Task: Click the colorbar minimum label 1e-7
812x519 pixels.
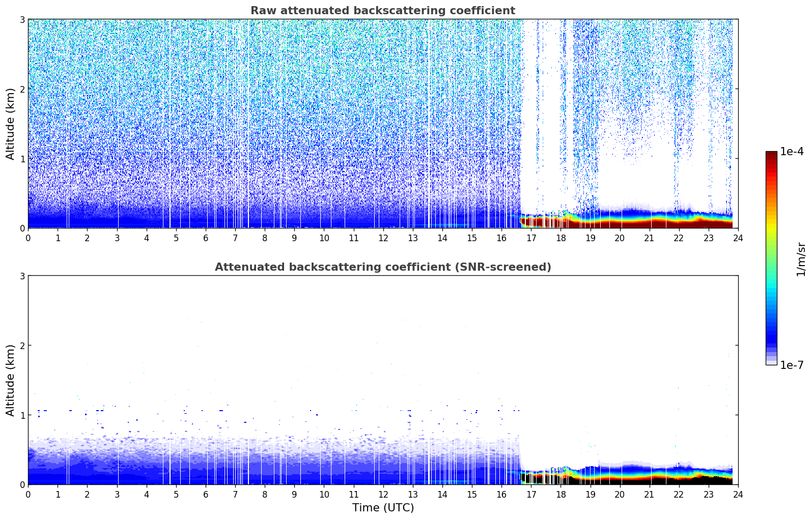Action: point(791,365)
